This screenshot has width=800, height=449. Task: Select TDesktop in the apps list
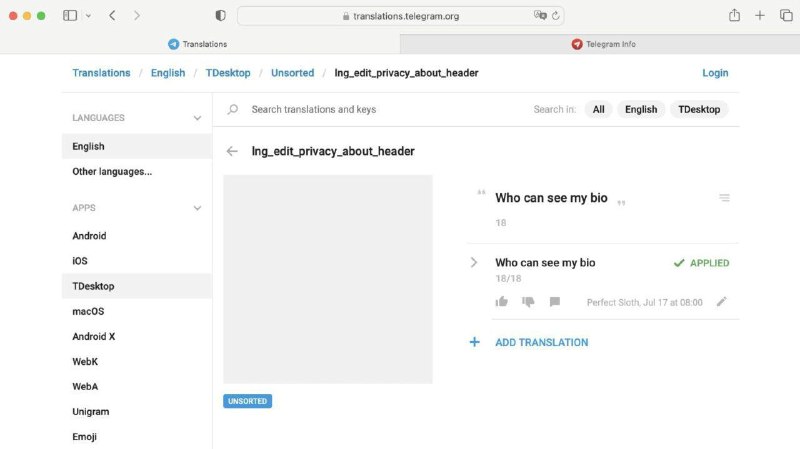(137, 286)
